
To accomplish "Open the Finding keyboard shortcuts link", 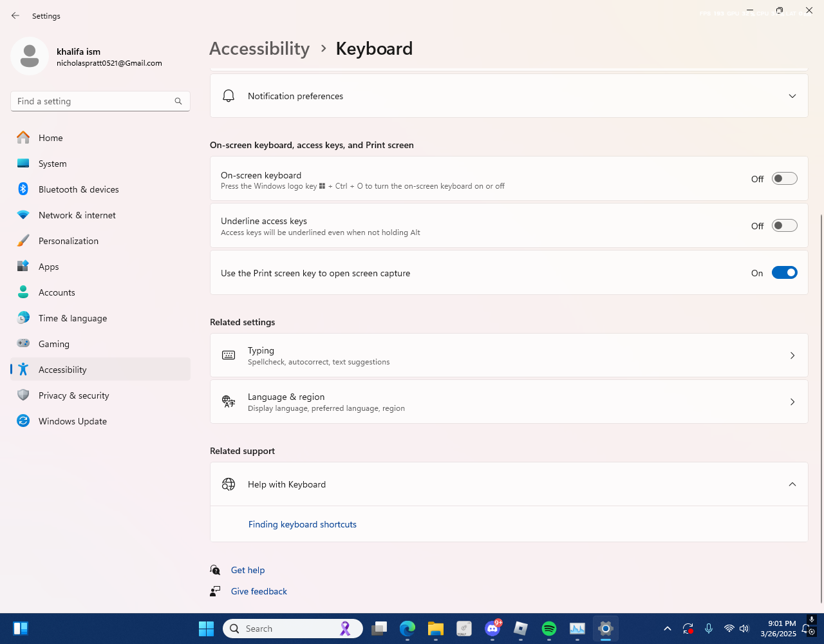I will pos(303,524).
